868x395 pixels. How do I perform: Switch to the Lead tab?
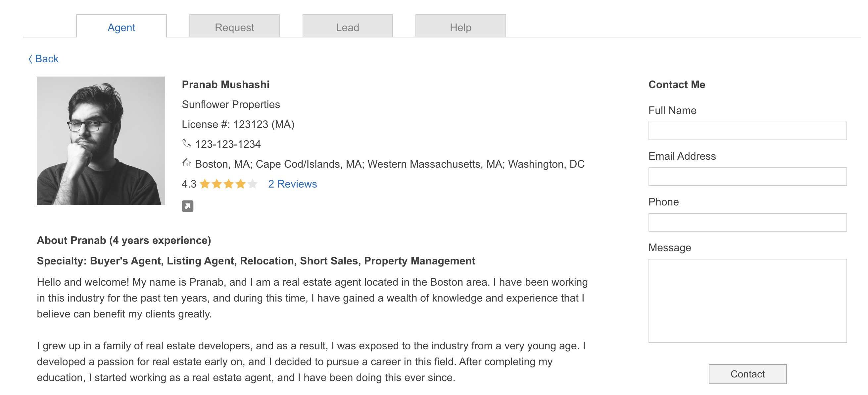[347, 27]
